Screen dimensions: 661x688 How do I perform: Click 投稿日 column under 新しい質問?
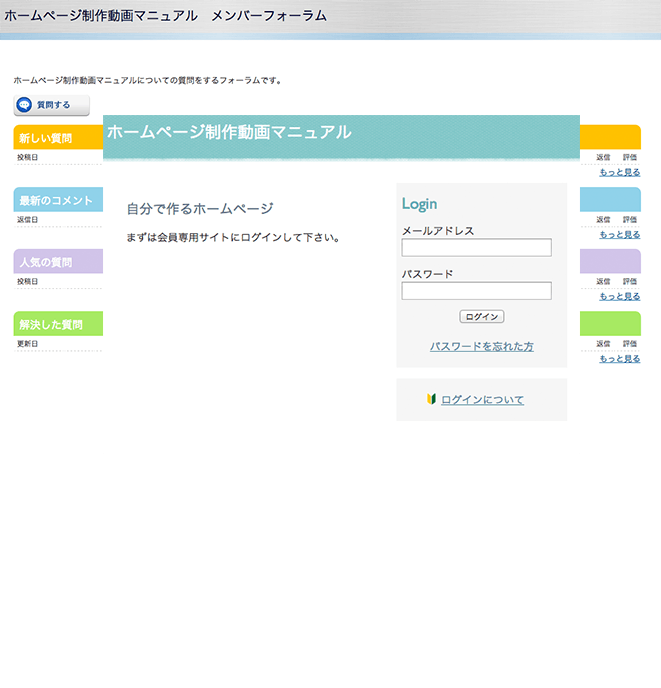pos(27,157)
